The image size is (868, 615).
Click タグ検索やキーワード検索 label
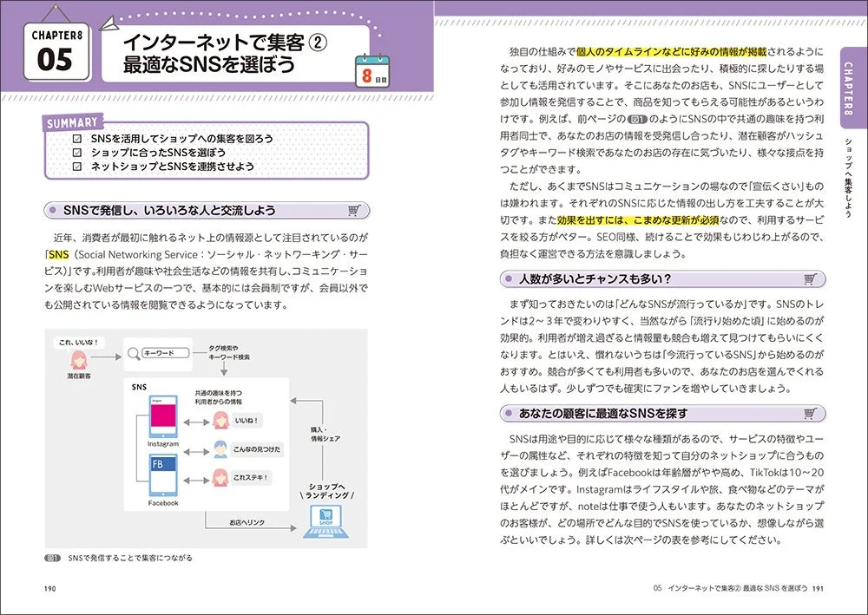click(229, 353)
